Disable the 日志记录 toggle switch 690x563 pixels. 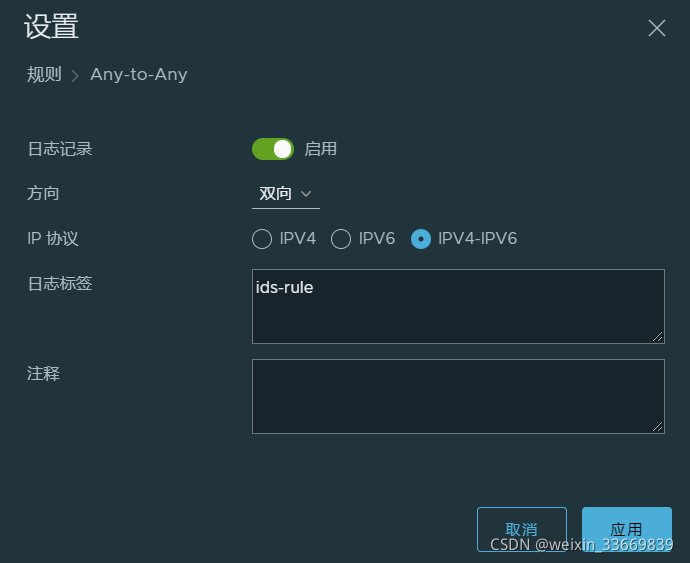[272, 149]
